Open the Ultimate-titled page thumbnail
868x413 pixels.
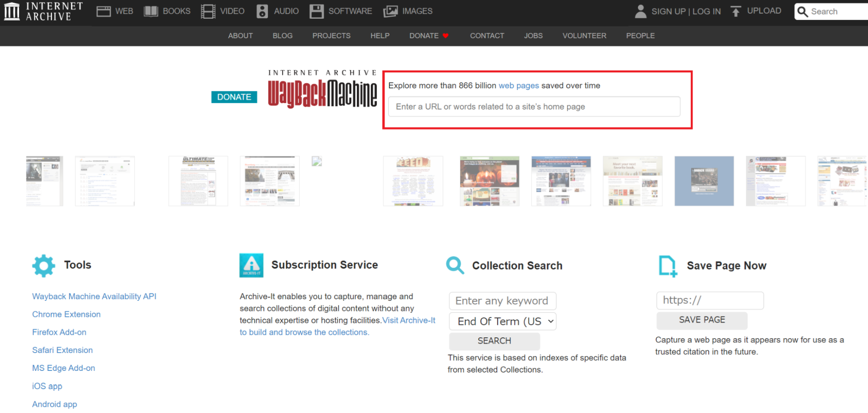point(198,181)
